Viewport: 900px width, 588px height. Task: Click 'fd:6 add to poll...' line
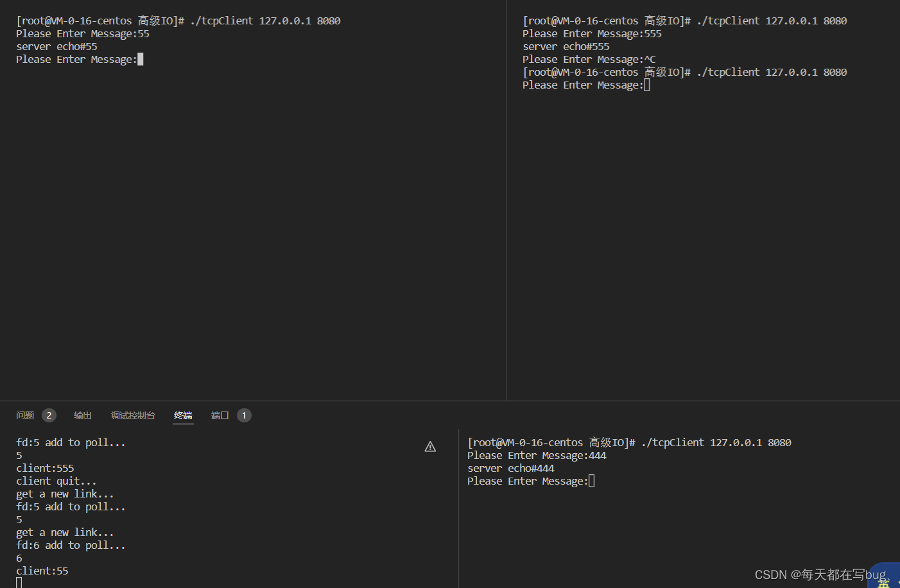pos(71,545)
